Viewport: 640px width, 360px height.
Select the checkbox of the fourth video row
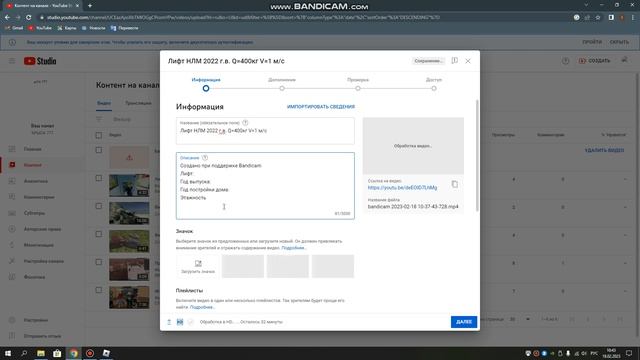[99, 234]
